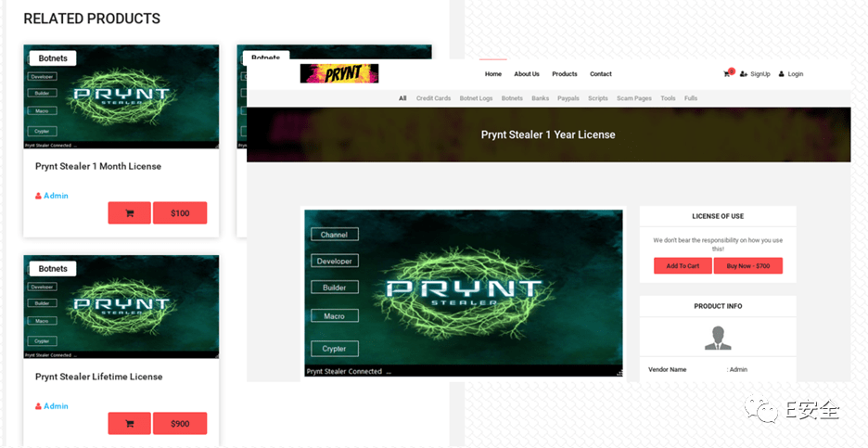
Task: Click the Builder button in large product image
Action: tap(335, 288)
